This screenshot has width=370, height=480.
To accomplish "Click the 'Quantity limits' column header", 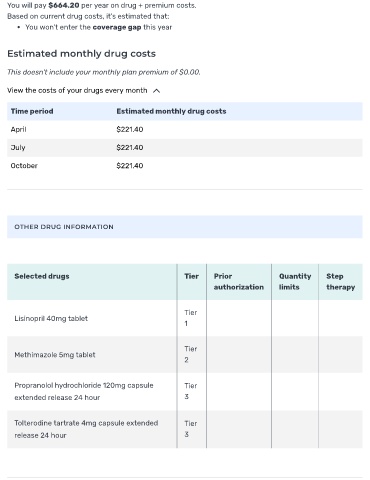I will [295, 282].
